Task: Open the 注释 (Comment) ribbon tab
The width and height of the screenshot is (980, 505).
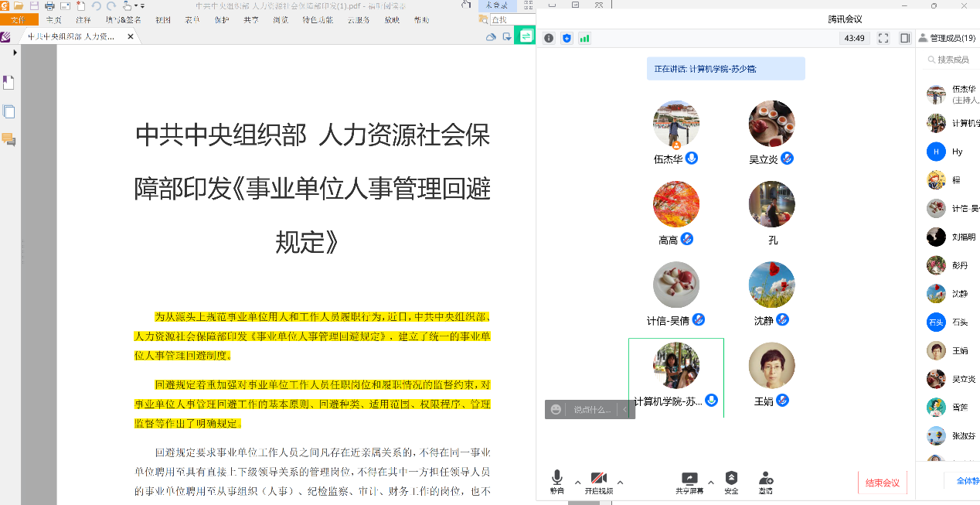Action: click(83, 20)
